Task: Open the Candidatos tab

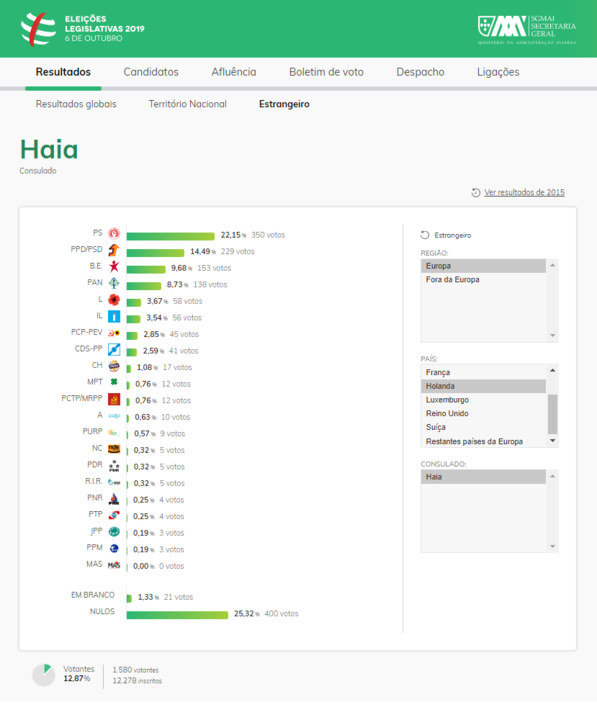Action: coord(151,72)
